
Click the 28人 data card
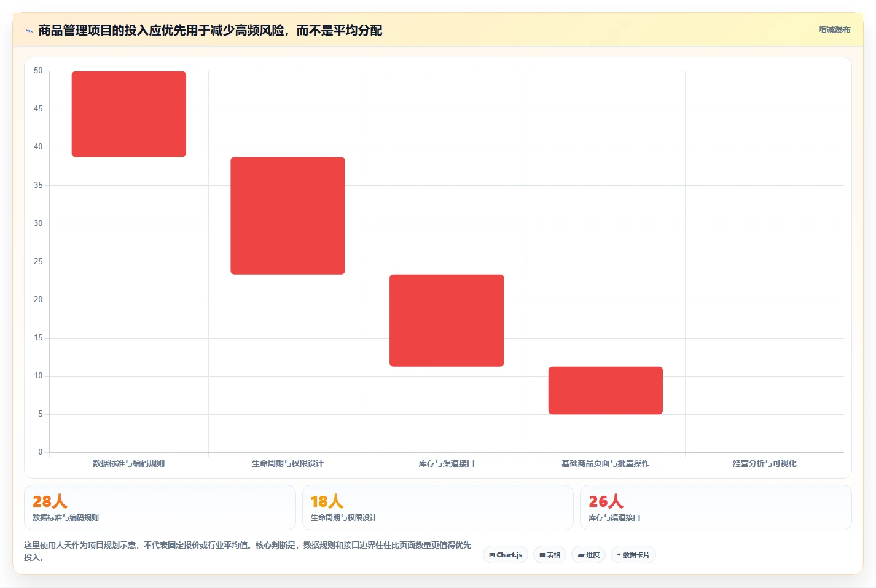[x=160, y=508]
